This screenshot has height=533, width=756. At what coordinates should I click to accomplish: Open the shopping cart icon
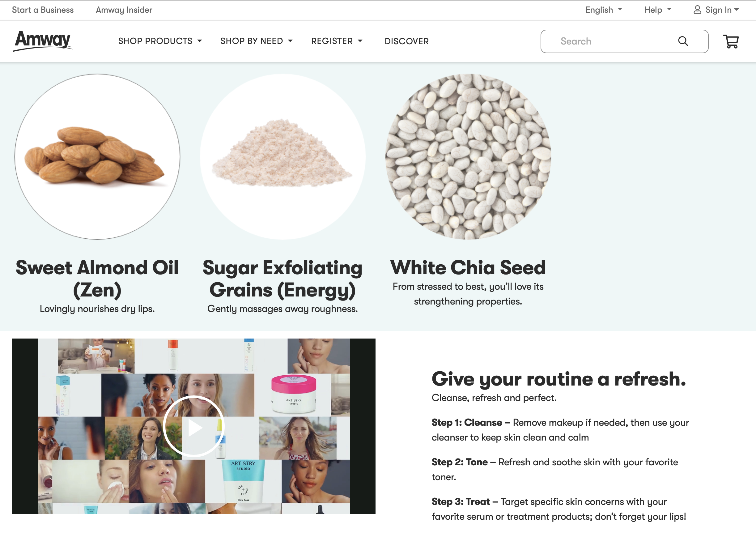[x=731, y=41]
